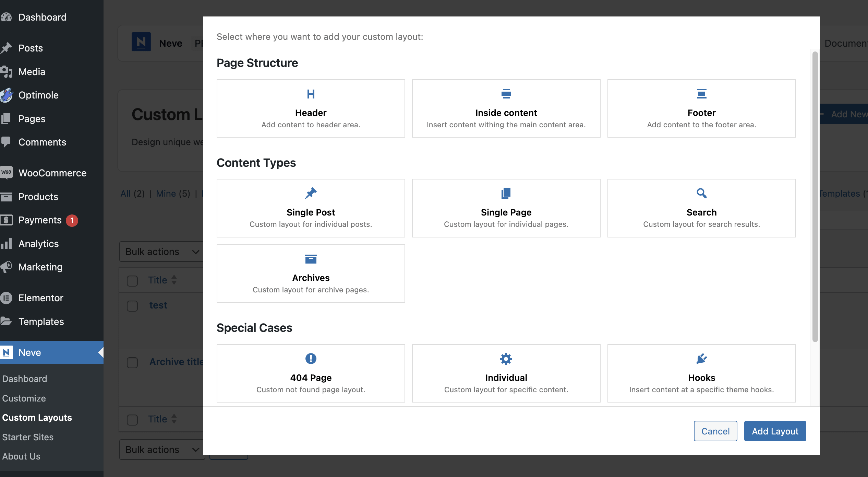Viewport: 868px width, 477px height.
Task: Go to Starter Sites submenu item
Action: click(28, 437)
